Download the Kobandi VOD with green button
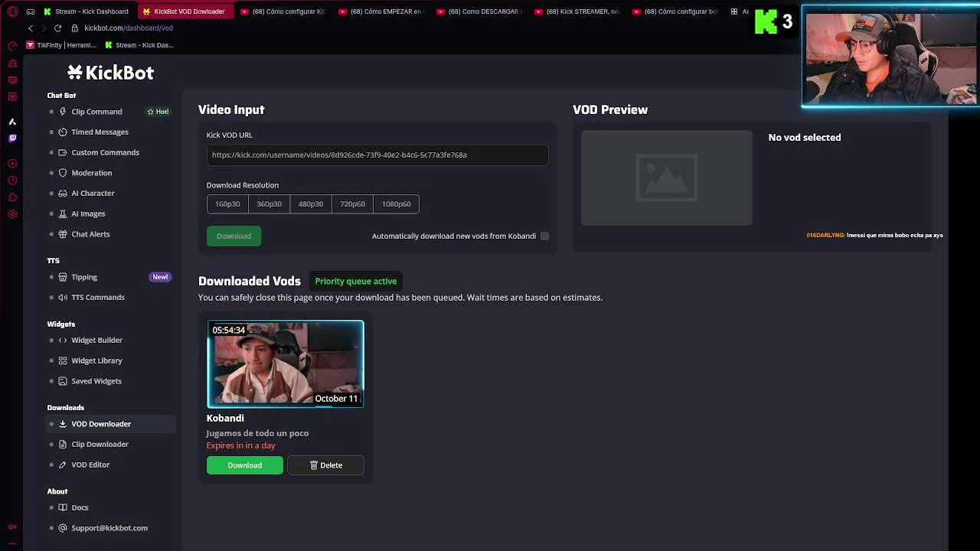 (x=244, y=465)
